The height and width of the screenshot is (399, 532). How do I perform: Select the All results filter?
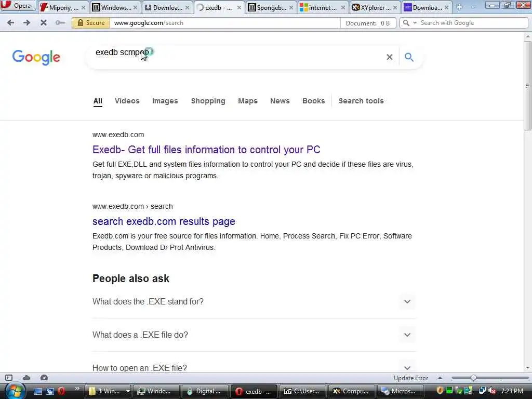pos(98,101)
